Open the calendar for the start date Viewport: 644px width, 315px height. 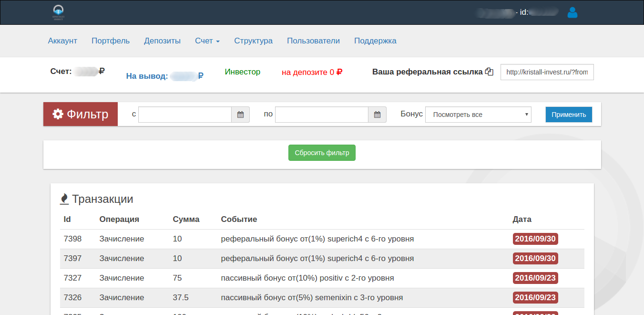[240, 115]
